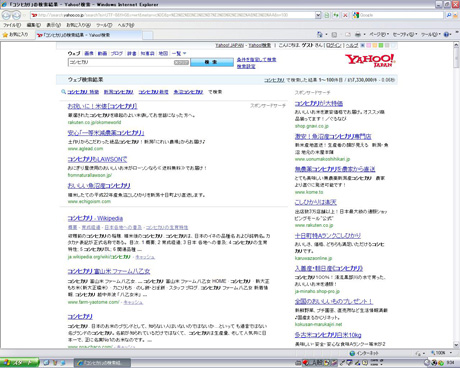Open the search provider dropdown arrow

pos(456,15)
